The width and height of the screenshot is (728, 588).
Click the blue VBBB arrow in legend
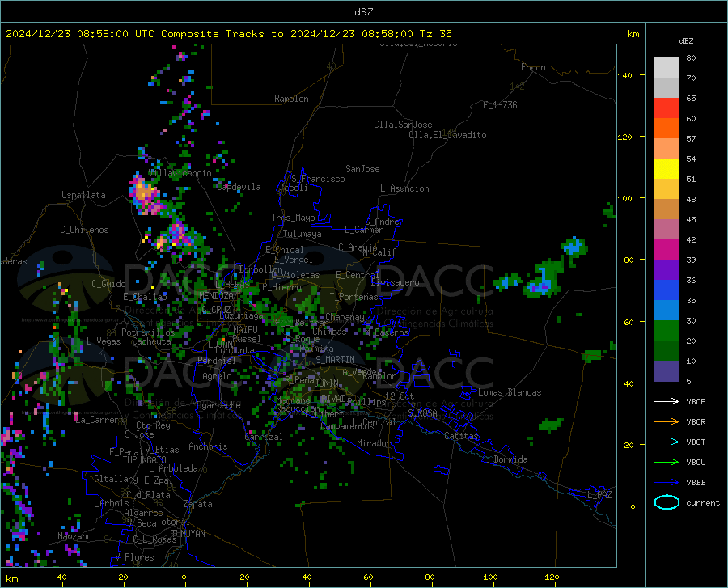(667, 483)
